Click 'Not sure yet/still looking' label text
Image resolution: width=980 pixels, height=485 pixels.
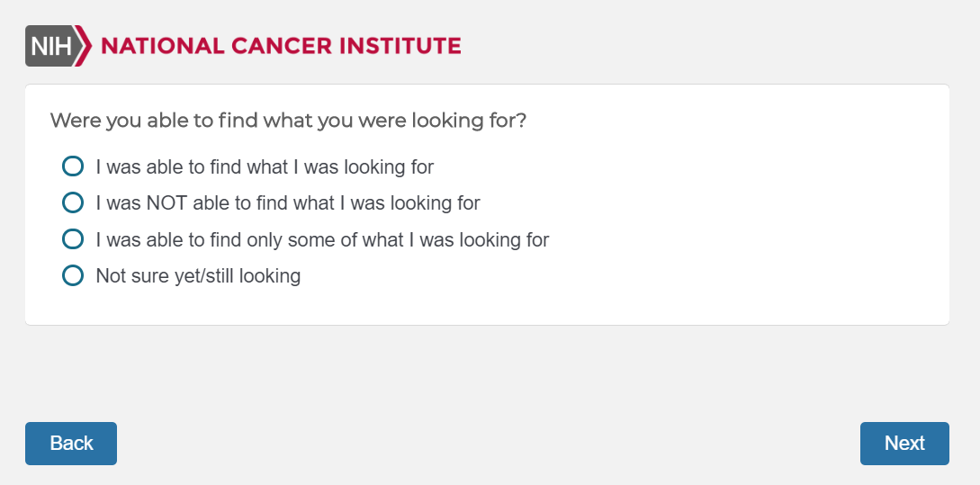[198, 276]
